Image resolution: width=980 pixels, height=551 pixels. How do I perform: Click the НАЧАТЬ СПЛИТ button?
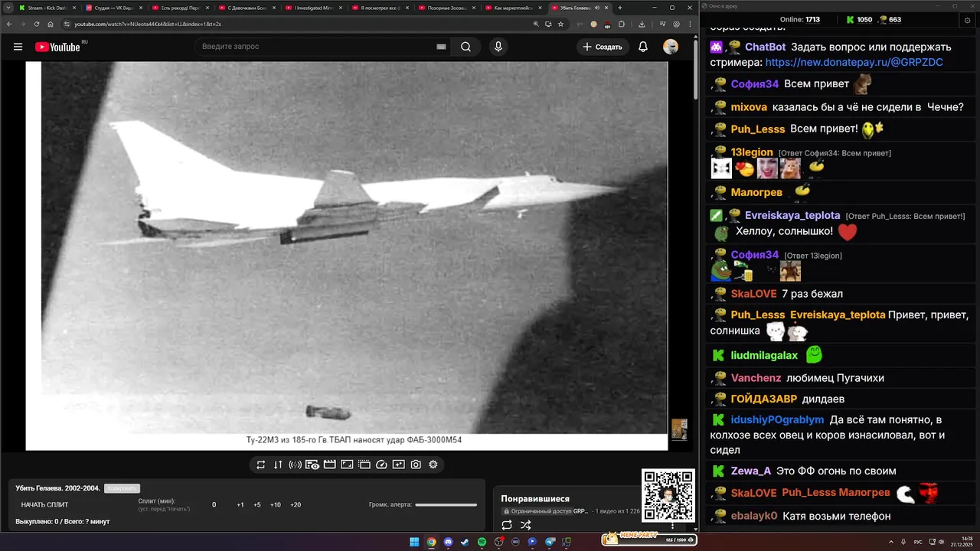tap(44, 505)
